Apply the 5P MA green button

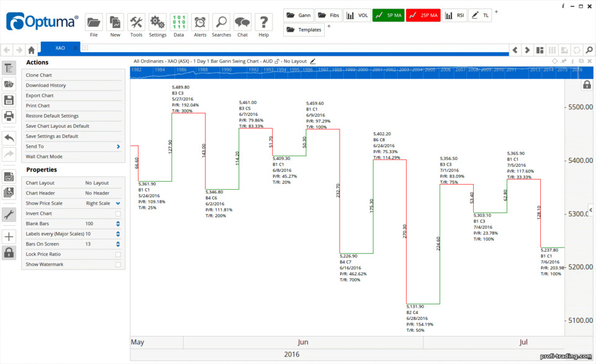click(x=388, y=15)
